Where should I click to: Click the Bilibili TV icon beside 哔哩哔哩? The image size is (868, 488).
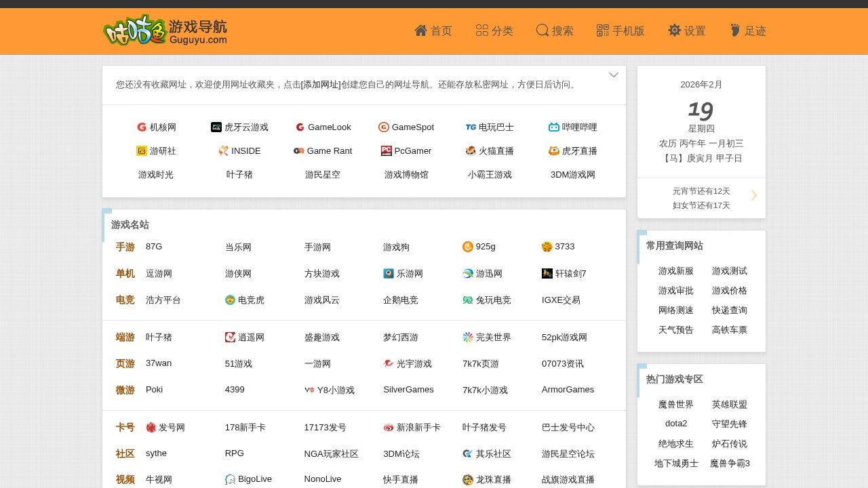click(554, 127)
